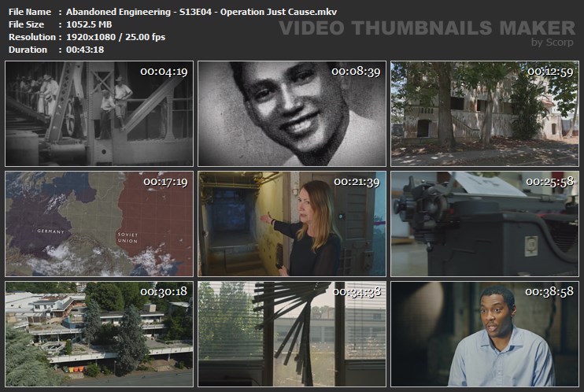584x392 pixels.
Task: Click the 'Duration' label
Action: coord(28,50)
